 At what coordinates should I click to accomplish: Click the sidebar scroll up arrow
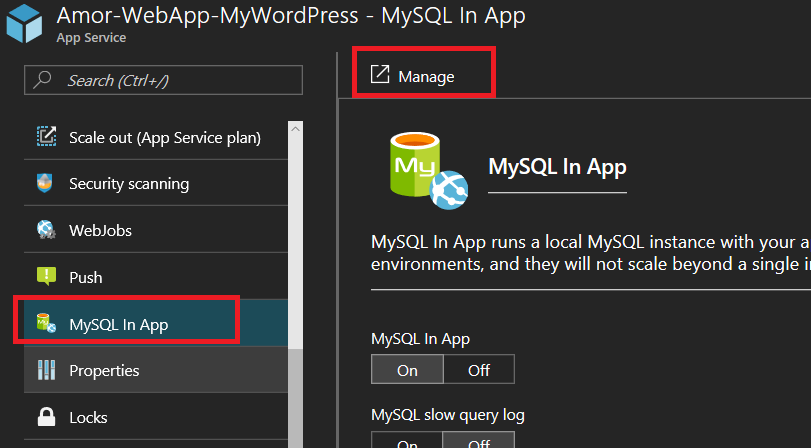point(295,128)
